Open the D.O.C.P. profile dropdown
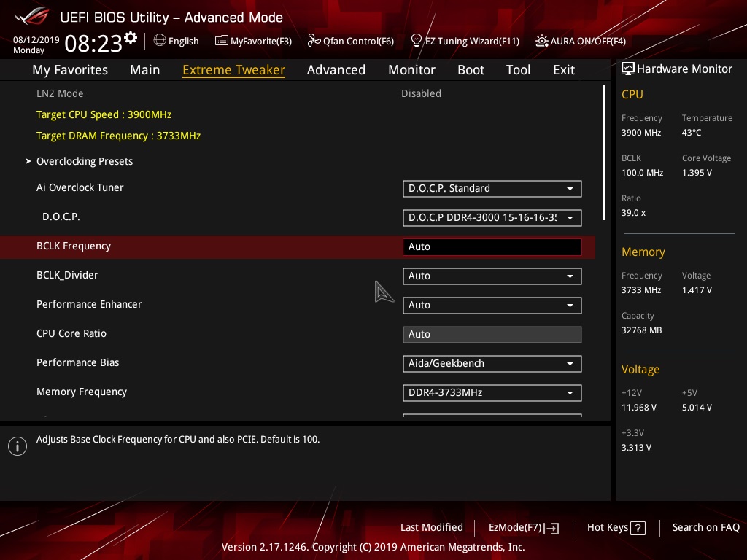 point(492,217)
